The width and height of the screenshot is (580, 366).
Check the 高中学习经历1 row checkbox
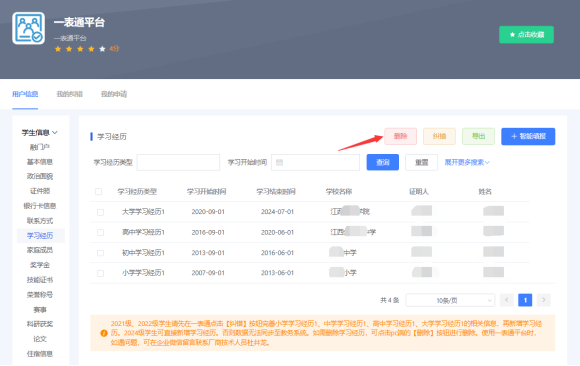tap(100, 232)
